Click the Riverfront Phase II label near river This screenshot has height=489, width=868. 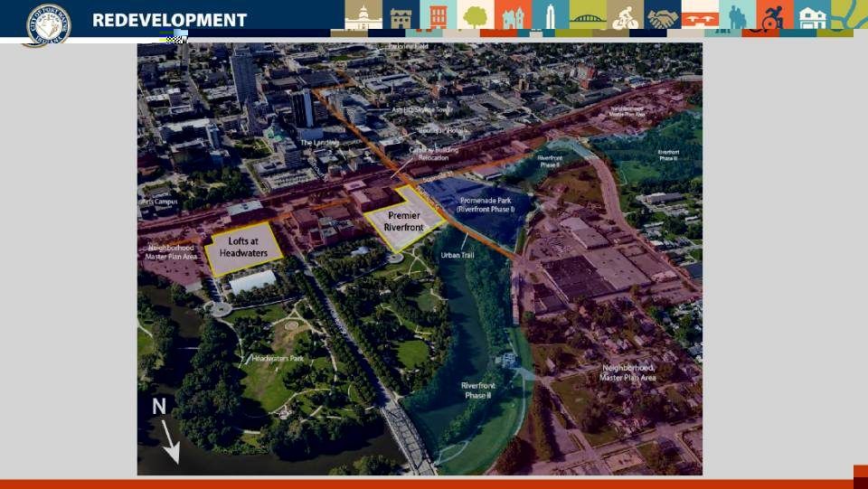(476, 390)
